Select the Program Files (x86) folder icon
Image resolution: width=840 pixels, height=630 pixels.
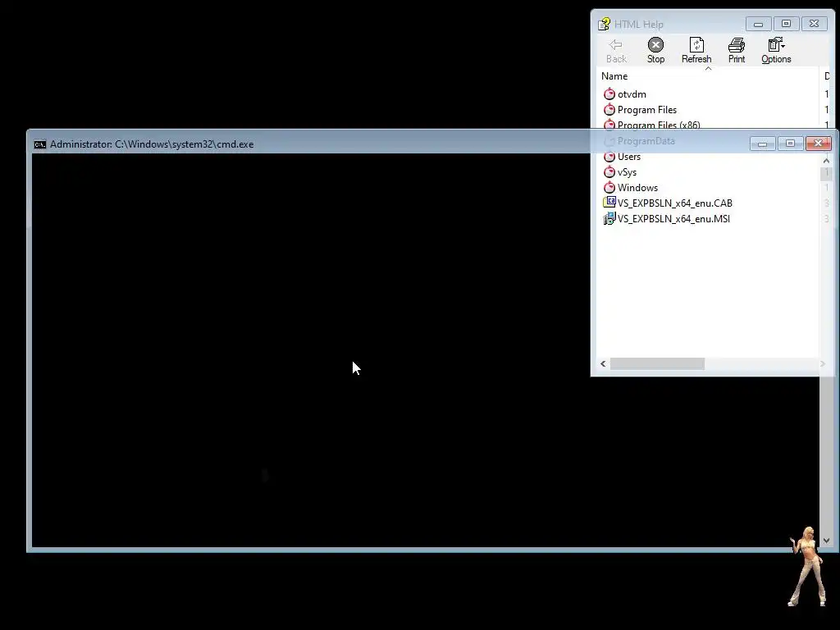click(609, 125)
